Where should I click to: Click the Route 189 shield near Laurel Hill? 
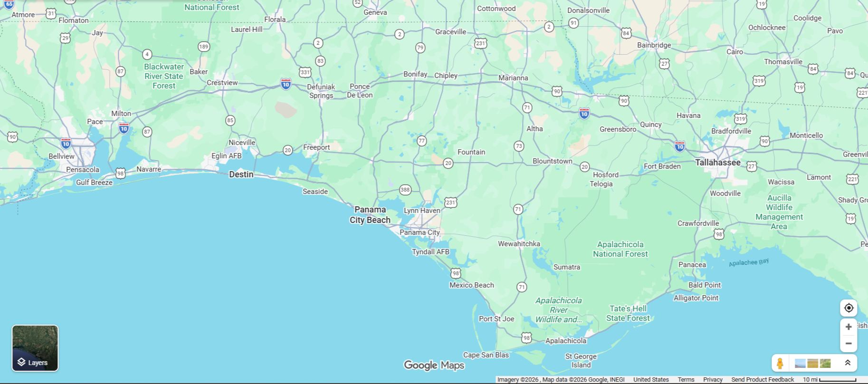coord(204,47)
